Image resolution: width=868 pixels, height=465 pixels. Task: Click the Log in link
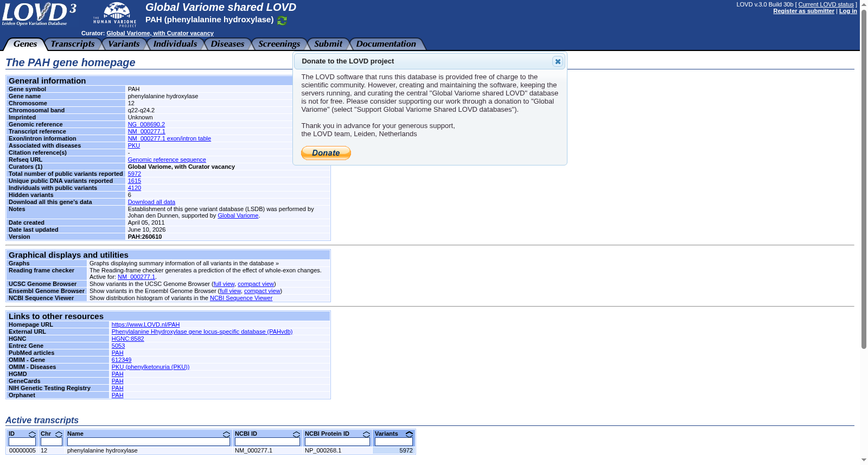[x=848, y=11]
